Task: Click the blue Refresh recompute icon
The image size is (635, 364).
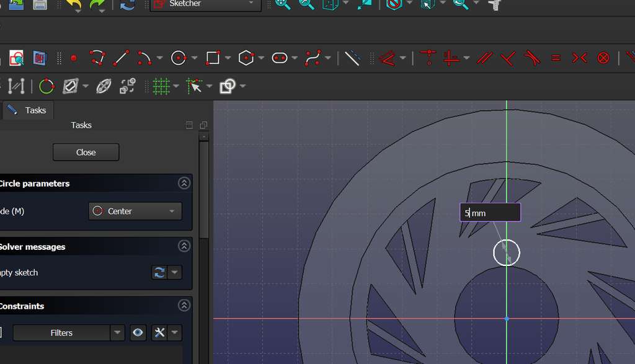Action: (x=127, y=4)
